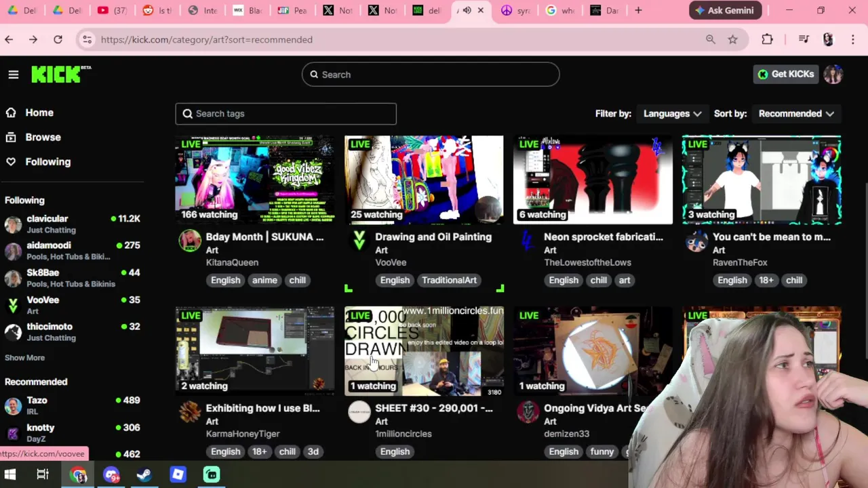Switch to the Reddit browser tab

pos(156,10)
